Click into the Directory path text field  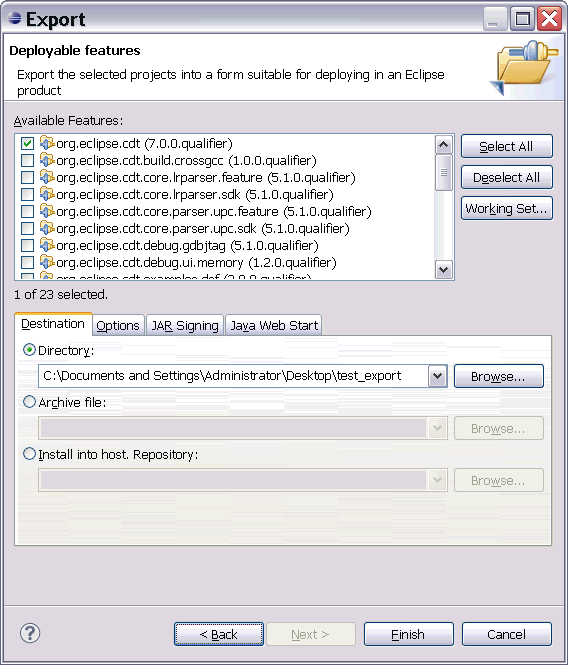pos(233,376)
